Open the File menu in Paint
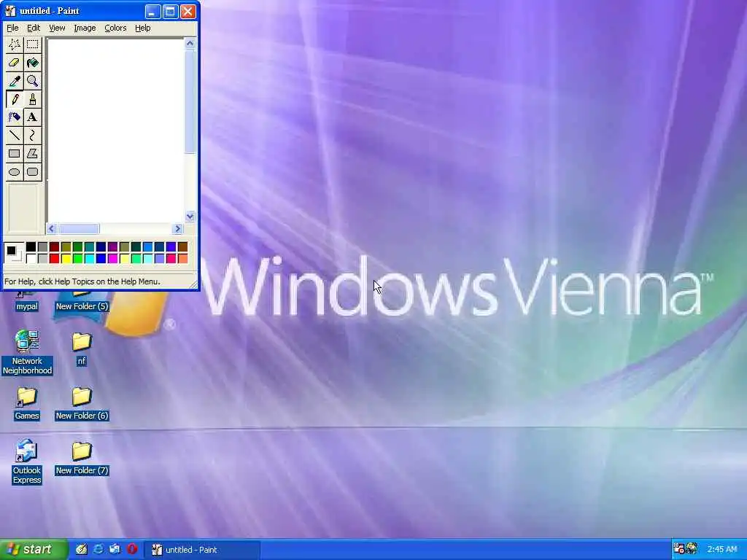 click(12, 28)
